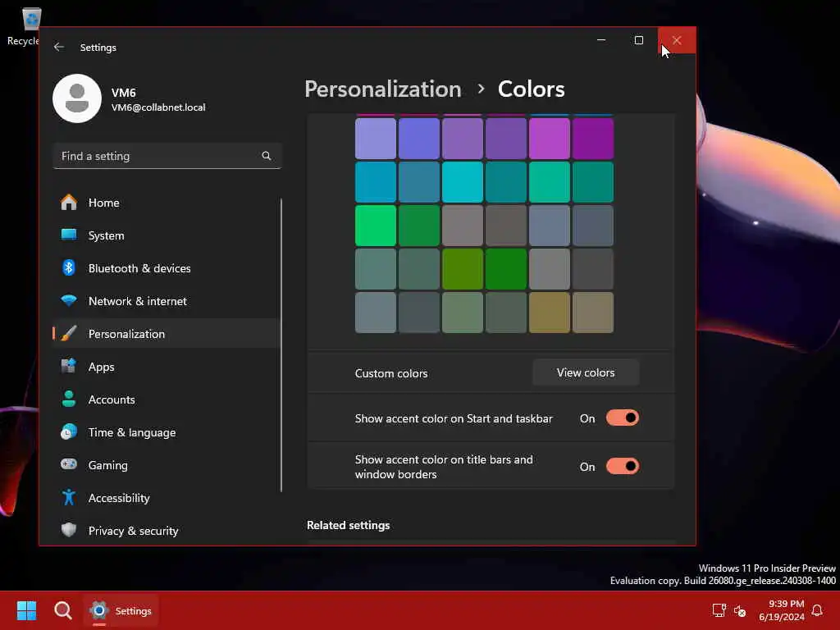
Task: Open the notification bell icon
Action: [817, 610]
